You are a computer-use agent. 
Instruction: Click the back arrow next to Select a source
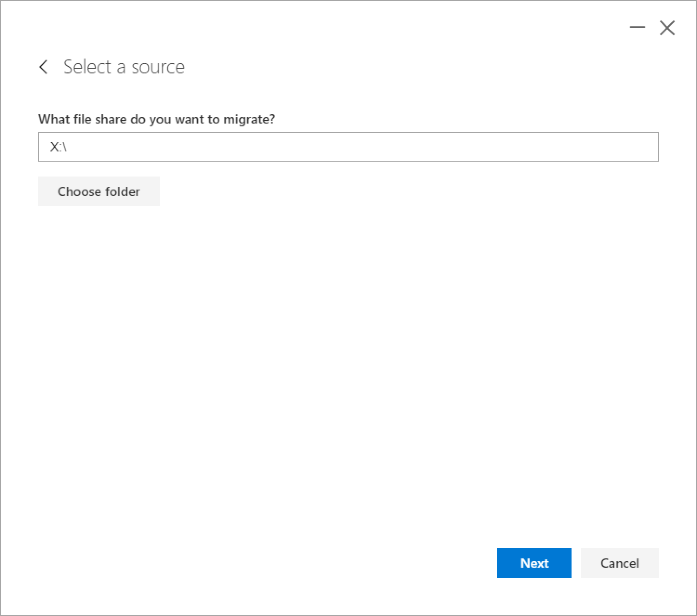point(44,67)
